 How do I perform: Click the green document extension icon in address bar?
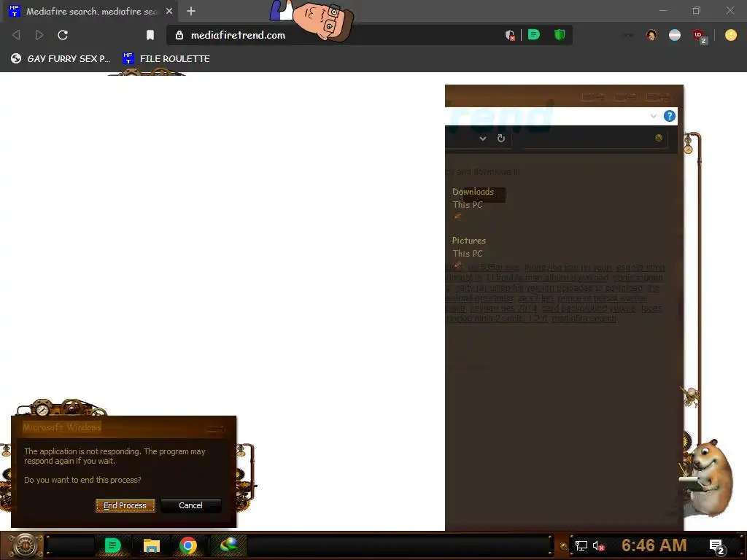(x=533, y=34)
